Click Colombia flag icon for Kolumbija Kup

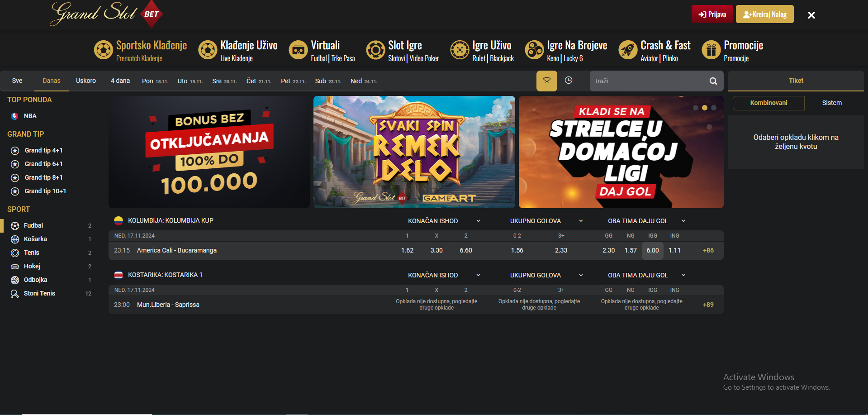pyautogui.click(x=119, y=220)
